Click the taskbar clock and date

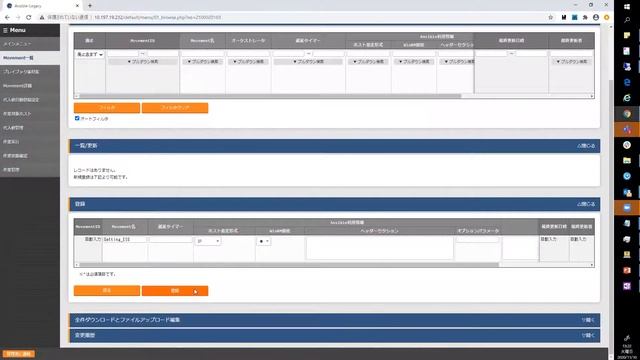point(627,351)
